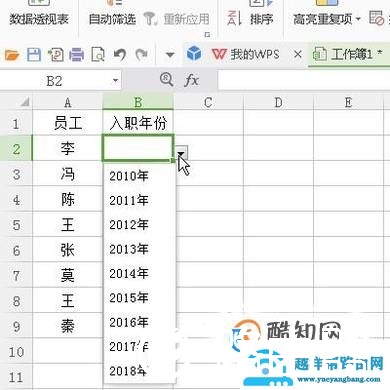Click the 排序 sort button

click(x=250, y=18)
